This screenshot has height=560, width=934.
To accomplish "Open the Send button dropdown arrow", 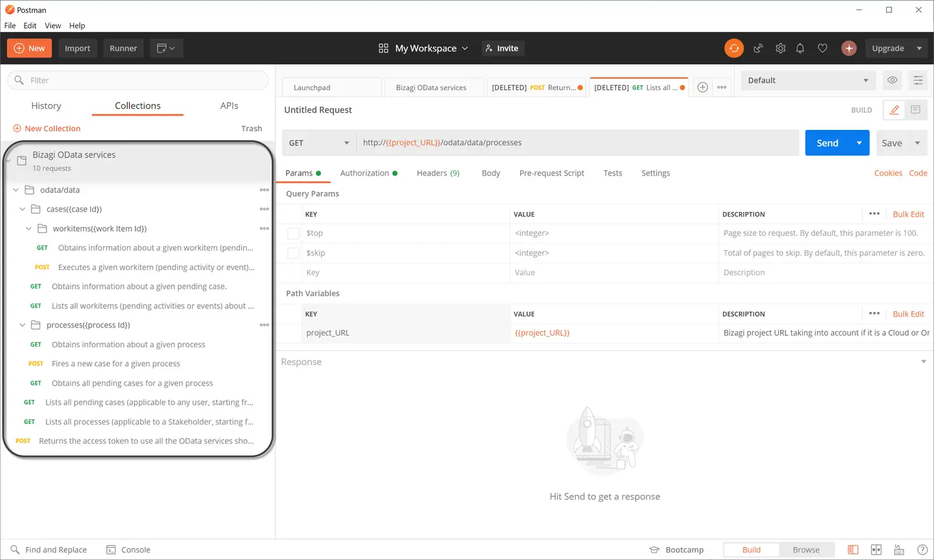I will (x=859, y=143).
